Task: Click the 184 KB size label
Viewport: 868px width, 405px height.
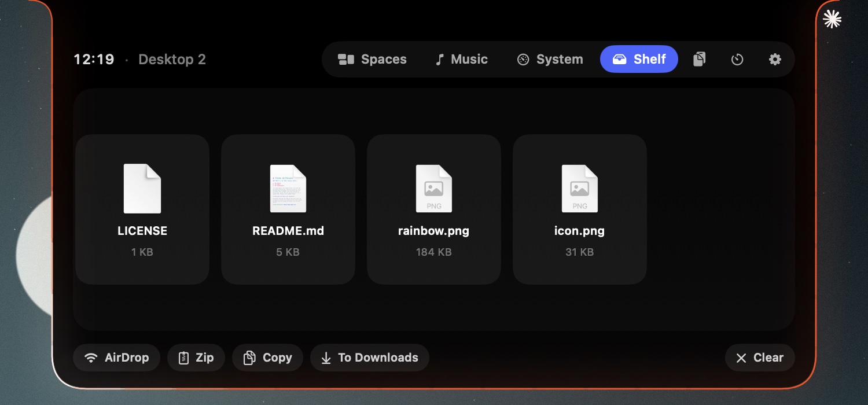Action: click(x=434, y=252)
